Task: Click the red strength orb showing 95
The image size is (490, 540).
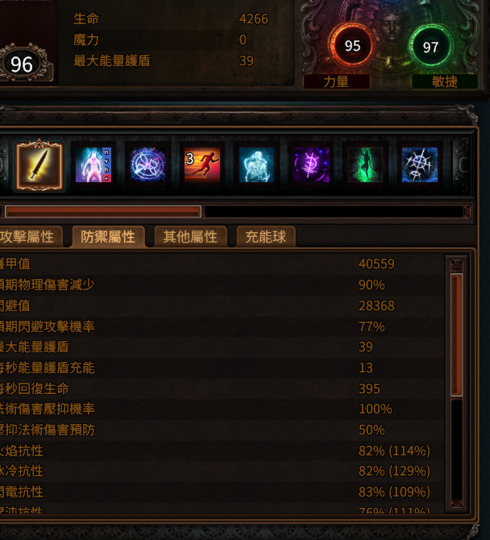Action: [352, 46]
